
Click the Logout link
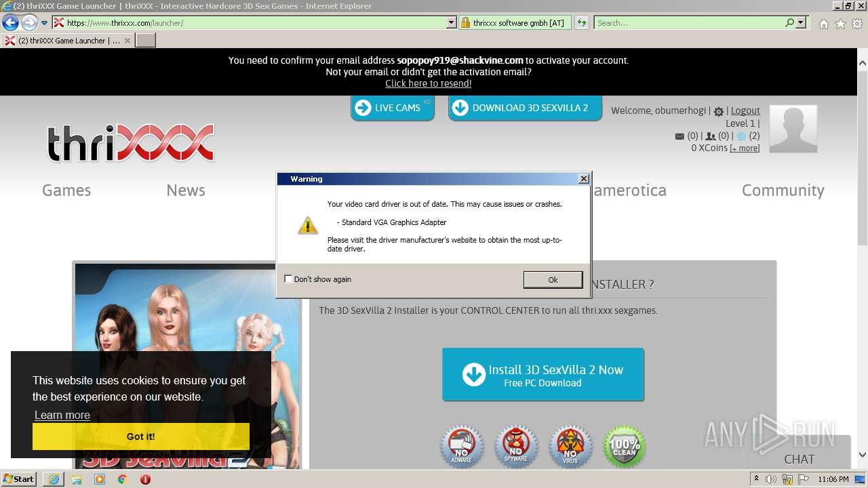(x=745, y=110)
